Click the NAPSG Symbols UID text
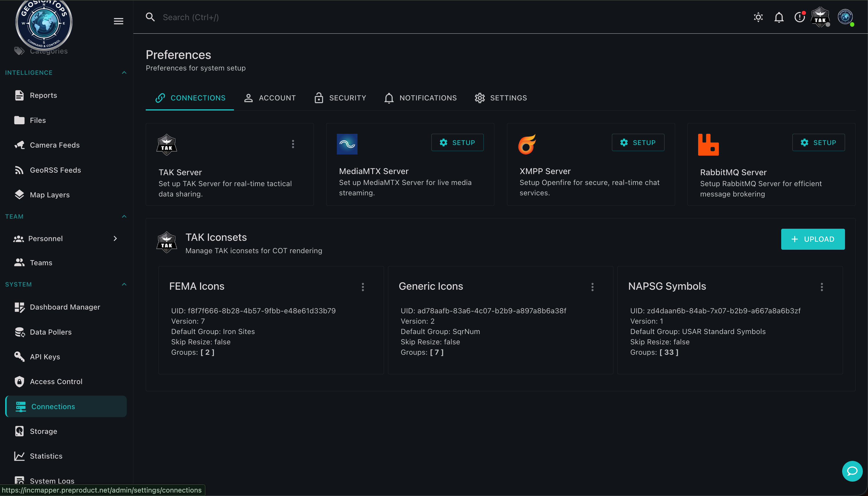This screenshot has height=496, width=868. (715, 311)
